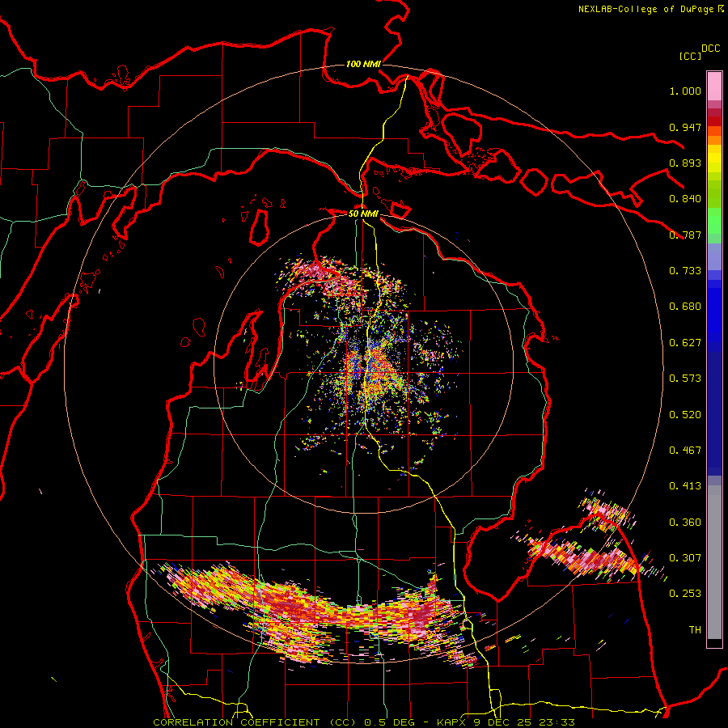Select the 0.840 legend value

685,199
